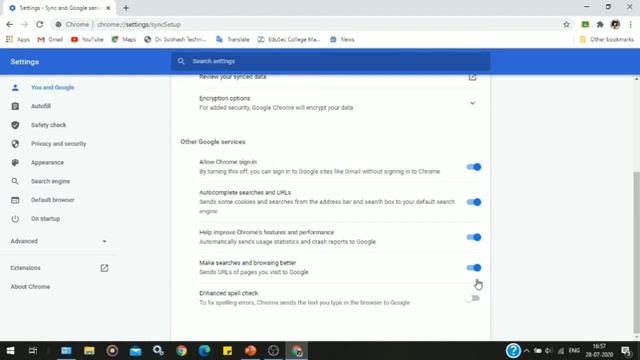The image size is (640, 360).
Task: Click the address bar URL
Action: pos(139,24)
